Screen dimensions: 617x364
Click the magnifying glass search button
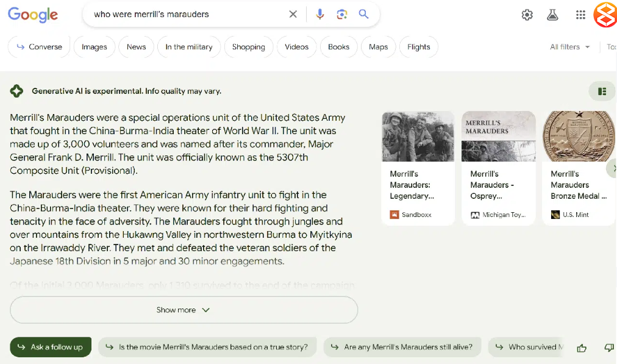[x=364, y=15]
